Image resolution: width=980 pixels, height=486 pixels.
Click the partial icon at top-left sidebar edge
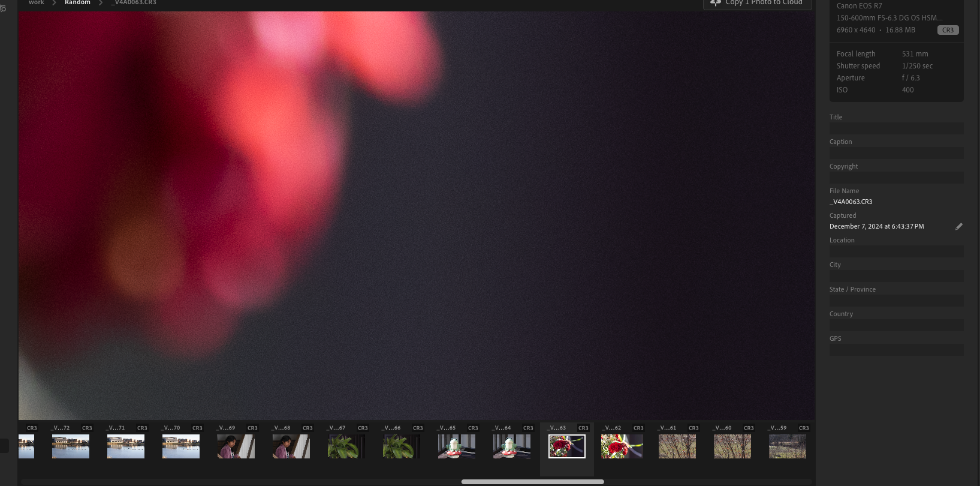[3, 8]
